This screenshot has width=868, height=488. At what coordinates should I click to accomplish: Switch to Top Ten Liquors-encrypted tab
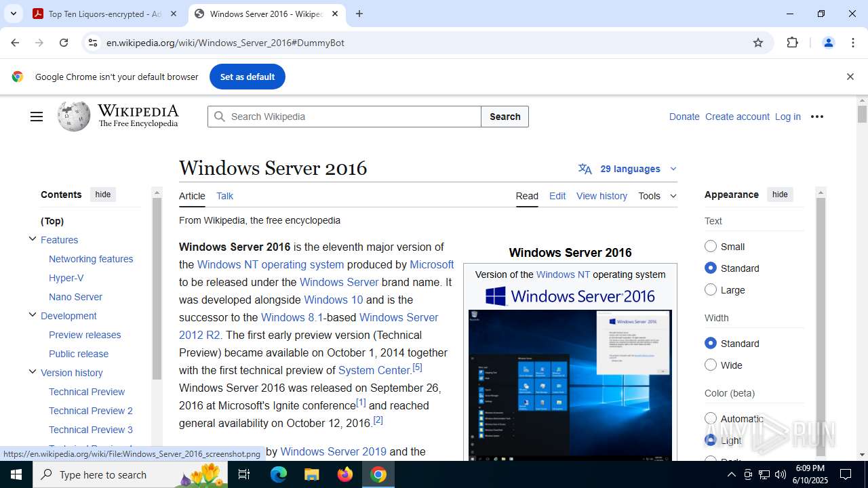pos(105,14)
